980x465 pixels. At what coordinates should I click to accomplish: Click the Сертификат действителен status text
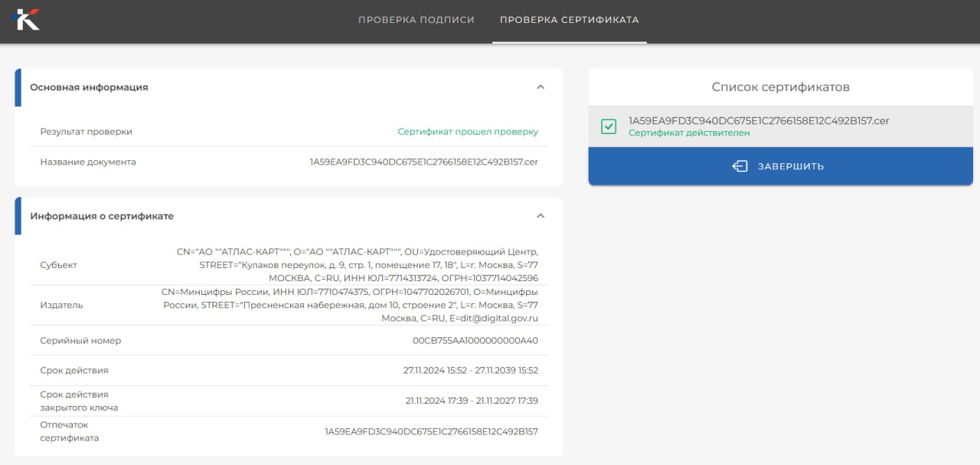pos(688,133)
